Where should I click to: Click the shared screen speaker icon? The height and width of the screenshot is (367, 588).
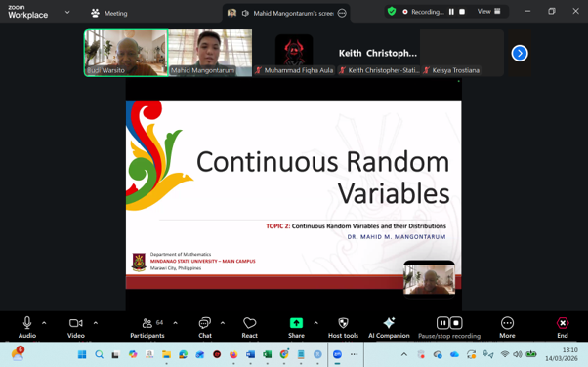coord(245,13)
